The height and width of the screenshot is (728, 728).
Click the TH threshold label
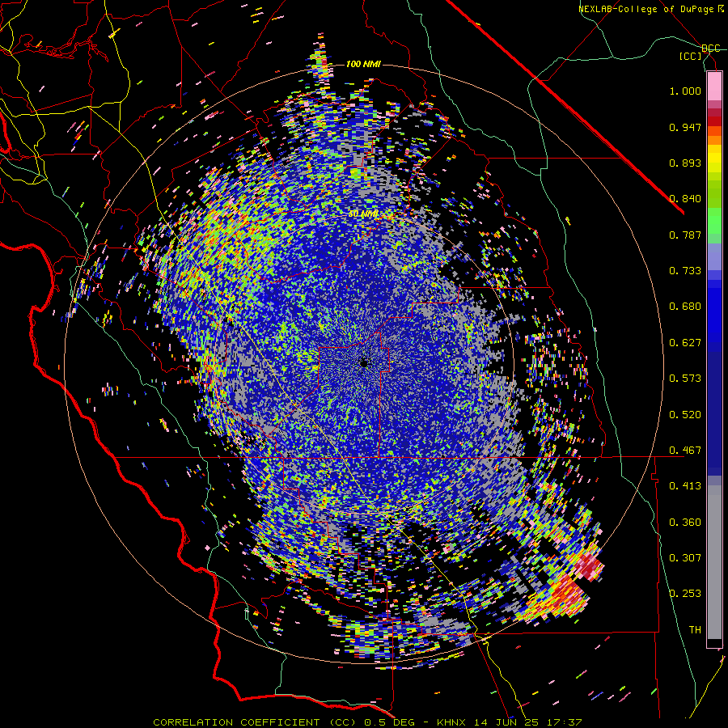(695, 630)
